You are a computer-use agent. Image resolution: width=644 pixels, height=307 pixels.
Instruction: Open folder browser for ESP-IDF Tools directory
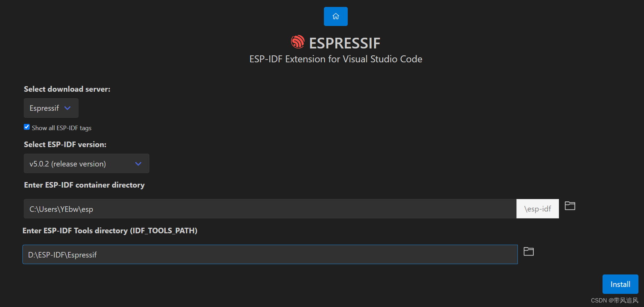pos(528,251)
